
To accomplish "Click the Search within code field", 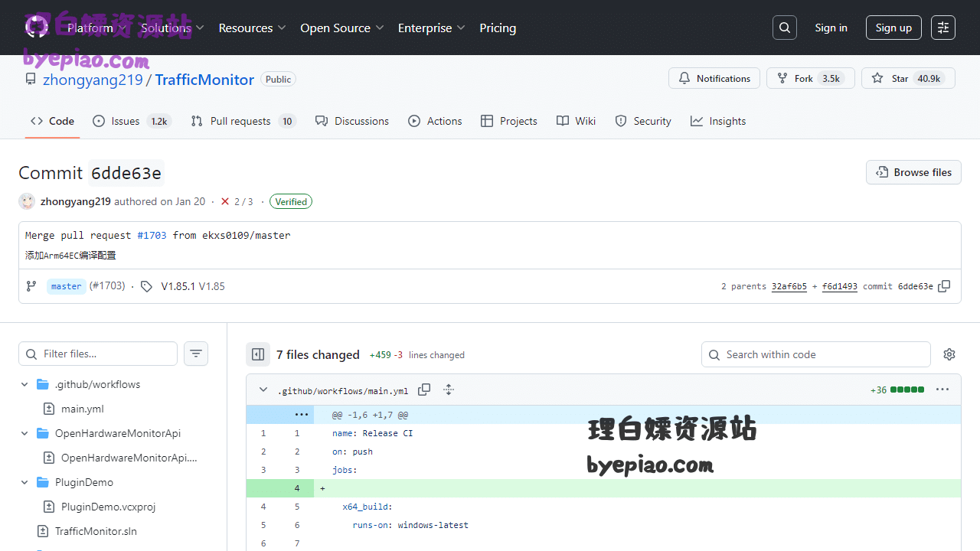I will [816, 354].
